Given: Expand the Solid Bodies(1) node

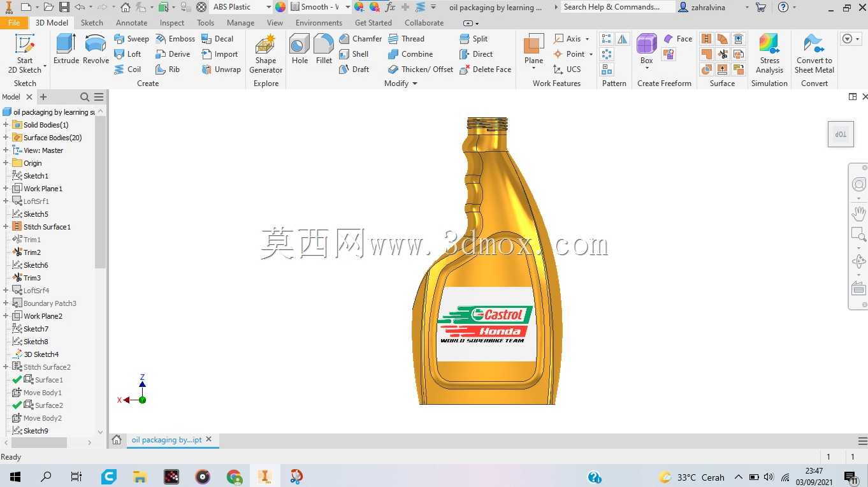Looking at the screenshot, I should click(x=6, y=125).
